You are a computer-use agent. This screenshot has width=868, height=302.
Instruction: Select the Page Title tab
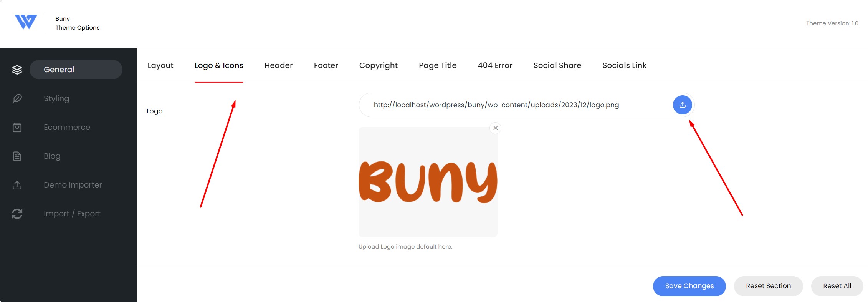coord(438,65)
